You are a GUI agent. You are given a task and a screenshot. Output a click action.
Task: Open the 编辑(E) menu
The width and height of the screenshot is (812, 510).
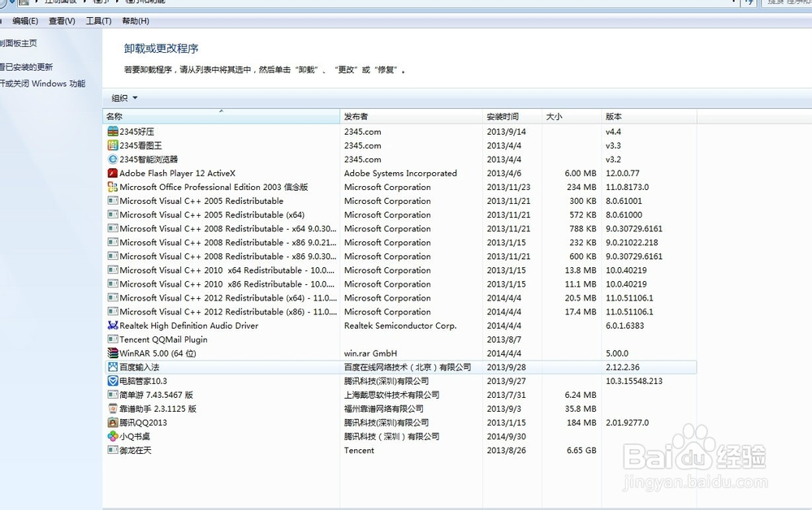coord(25,21)
